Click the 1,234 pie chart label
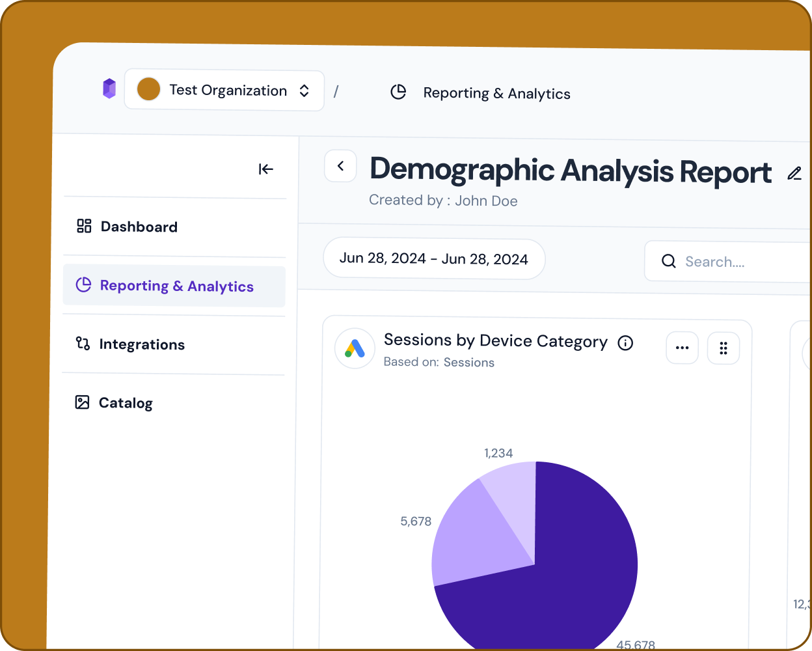The image size is (812, 651). [498, 453]
